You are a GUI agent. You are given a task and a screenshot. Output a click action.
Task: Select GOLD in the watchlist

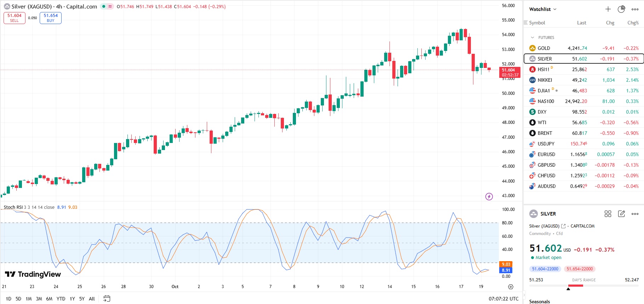coord(544,48)
